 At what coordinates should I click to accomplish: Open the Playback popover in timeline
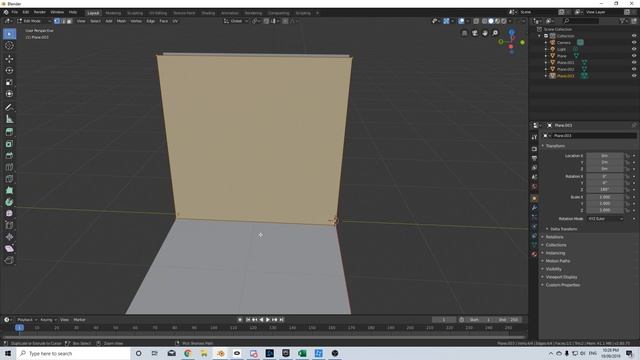pyautogui.click(x=27, y=320)
